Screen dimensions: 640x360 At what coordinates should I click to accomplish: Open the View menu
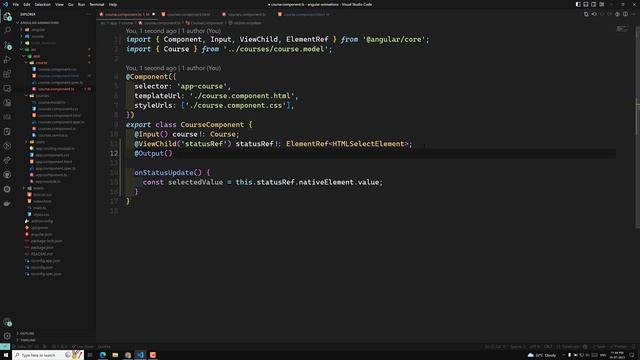point(59,4)
